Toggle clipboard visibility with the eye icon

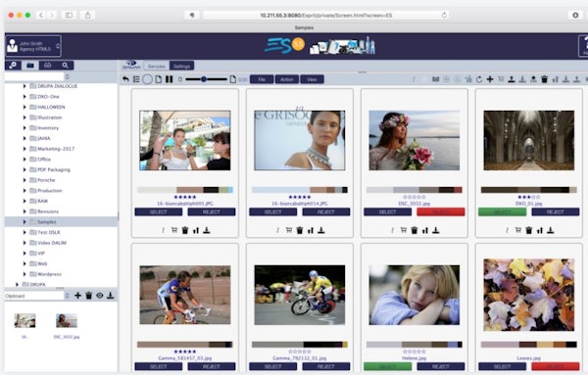[99, 296]
